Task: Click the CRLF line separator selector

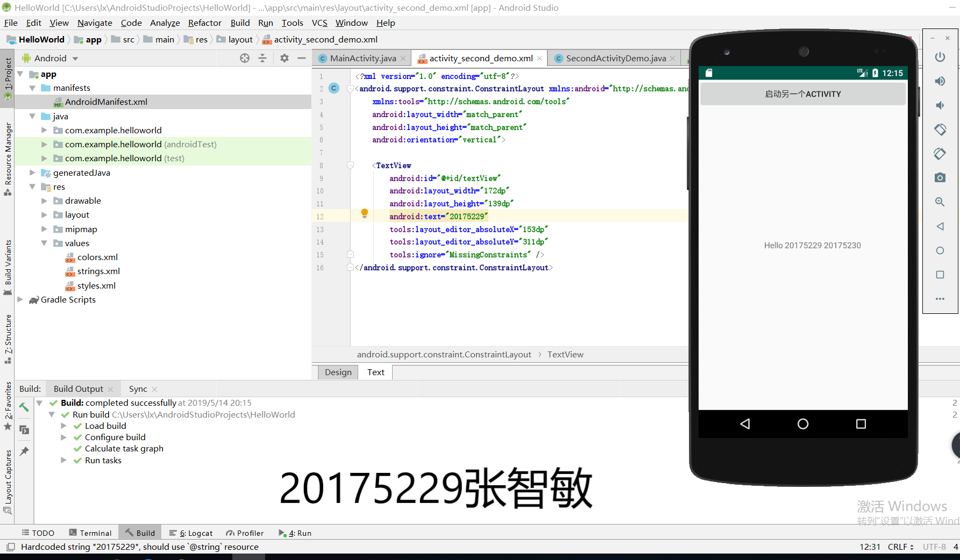Action: (900, 547)
